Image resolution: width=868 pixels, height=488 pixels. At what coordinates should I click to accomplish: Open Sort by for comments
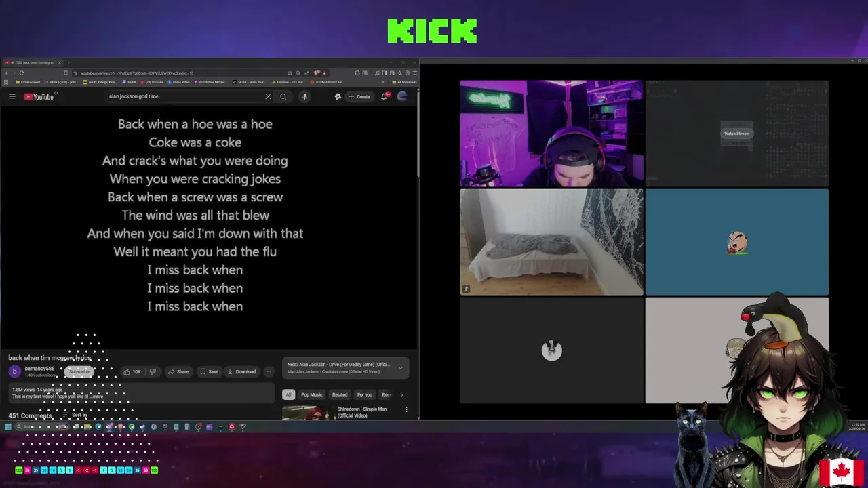coord(76,415)
